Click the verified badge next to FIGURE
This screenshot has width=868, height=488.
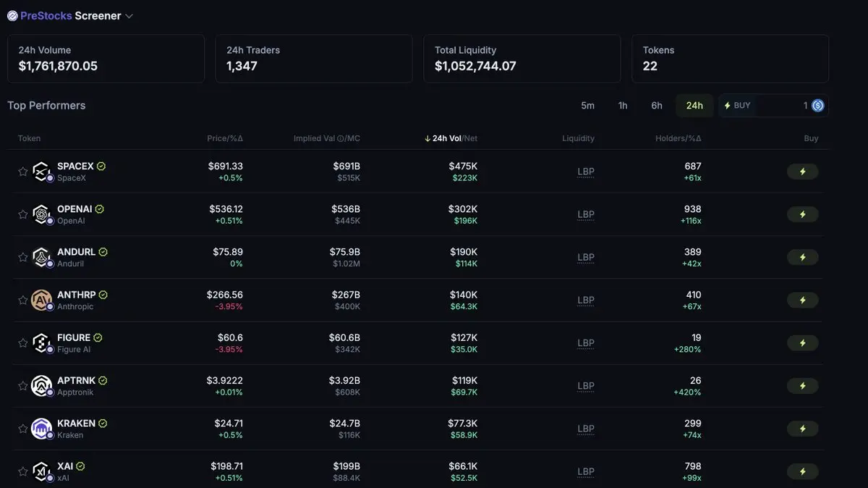(98, 337)
